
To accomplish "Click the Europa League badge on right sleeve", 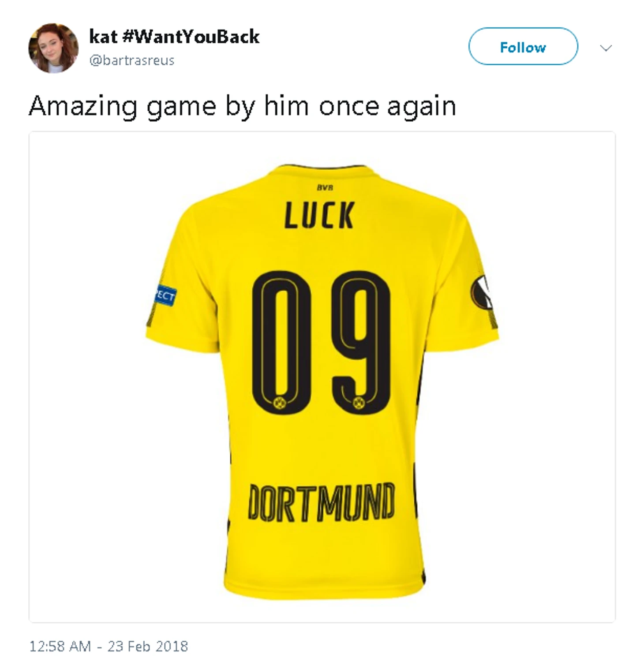I will [482, 293].
